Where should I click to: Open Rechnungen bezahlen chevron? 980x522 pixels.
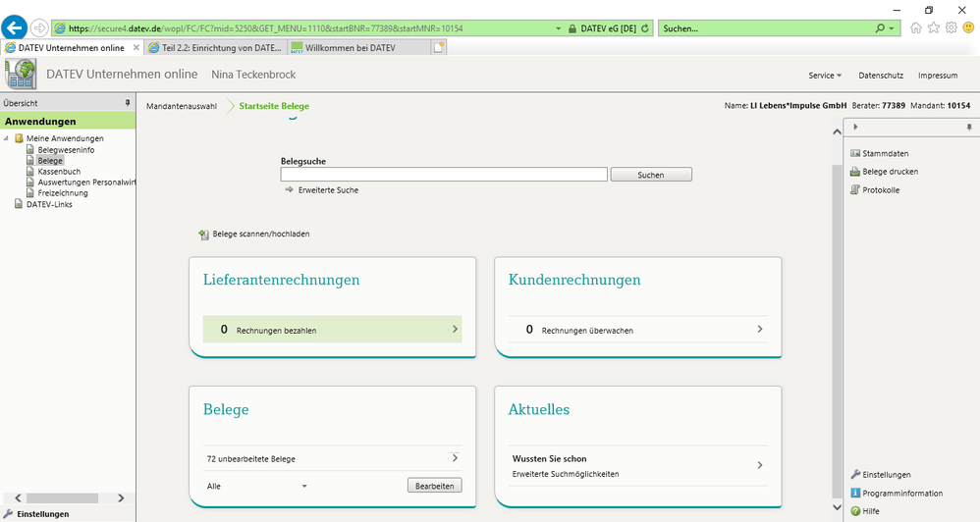pos(455,329)
